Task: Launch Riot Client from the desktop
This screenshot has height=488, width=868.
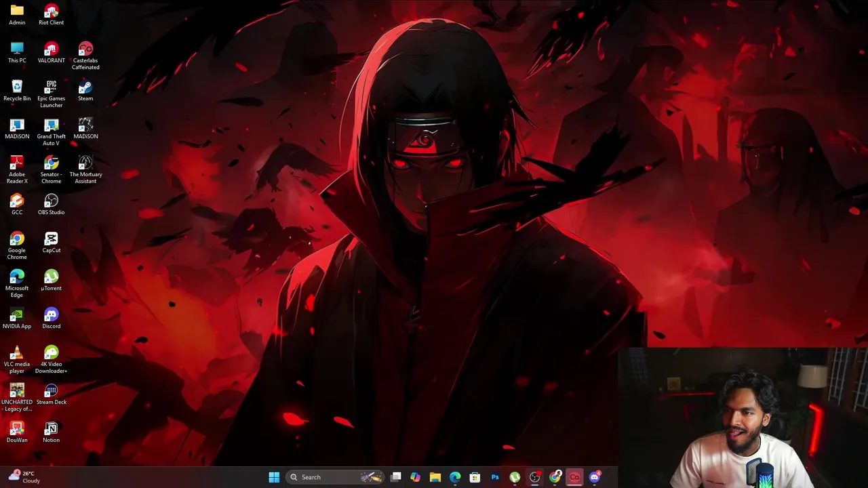Action: (x=52, y=15)
